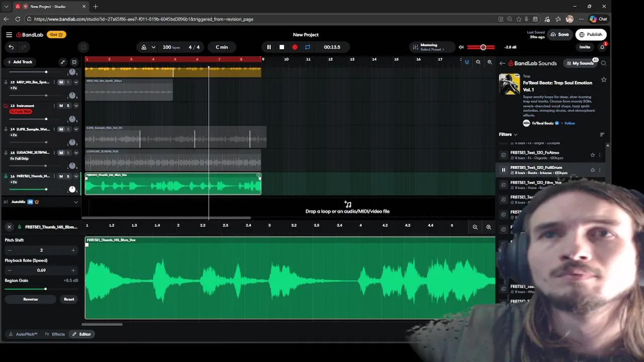The image size is (644, 362).
Task: Pause playback with the transport pause button
Action: tap(269, 47)
